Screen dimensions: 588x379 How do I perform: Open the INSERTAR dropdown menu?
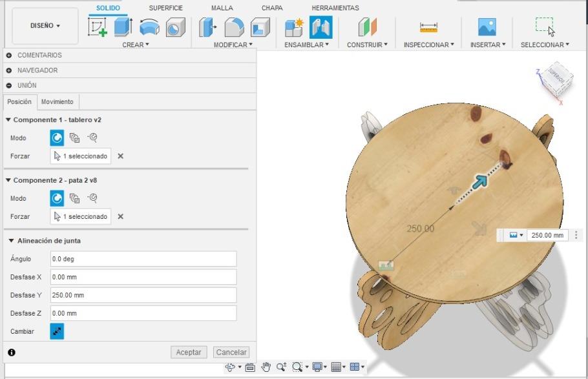point(488,45)
